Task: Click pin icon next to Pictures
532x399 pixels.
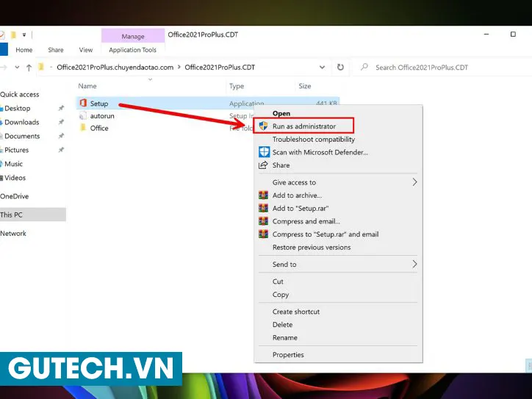Action: click(x=61, y=150)
